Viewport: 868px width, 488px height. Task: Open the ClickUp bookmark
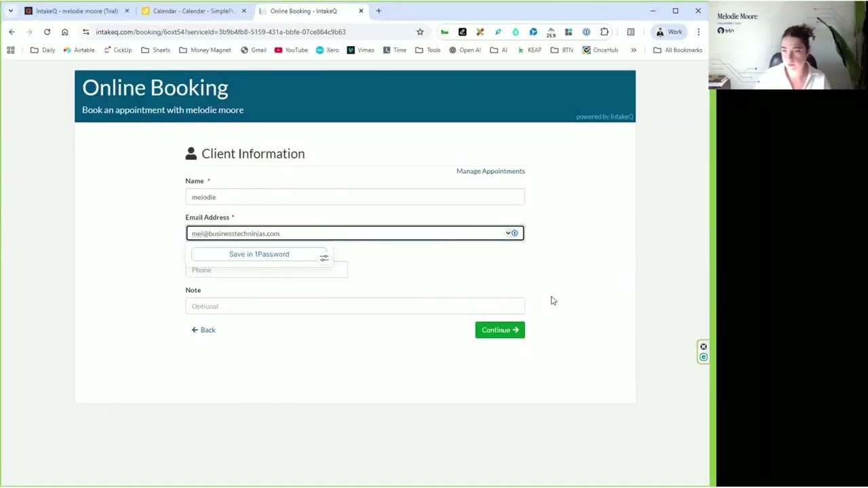(x=117, y=50)
